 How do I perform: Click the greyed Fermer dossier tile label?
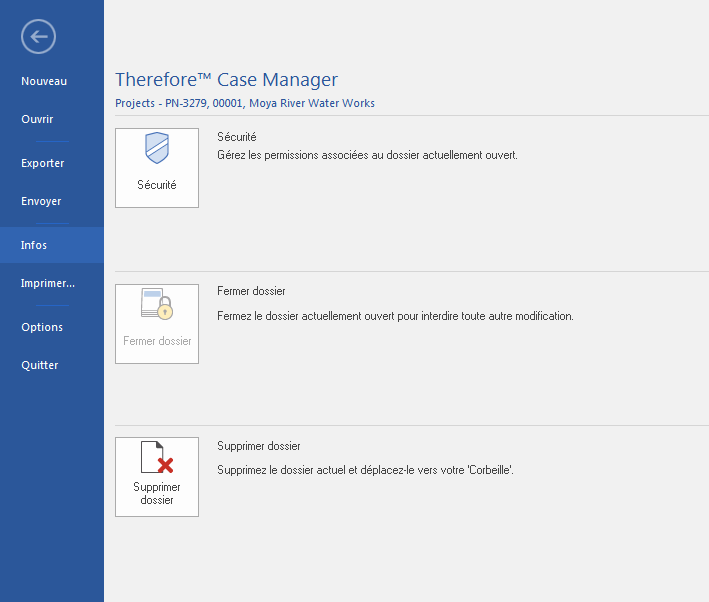point(157,341)
